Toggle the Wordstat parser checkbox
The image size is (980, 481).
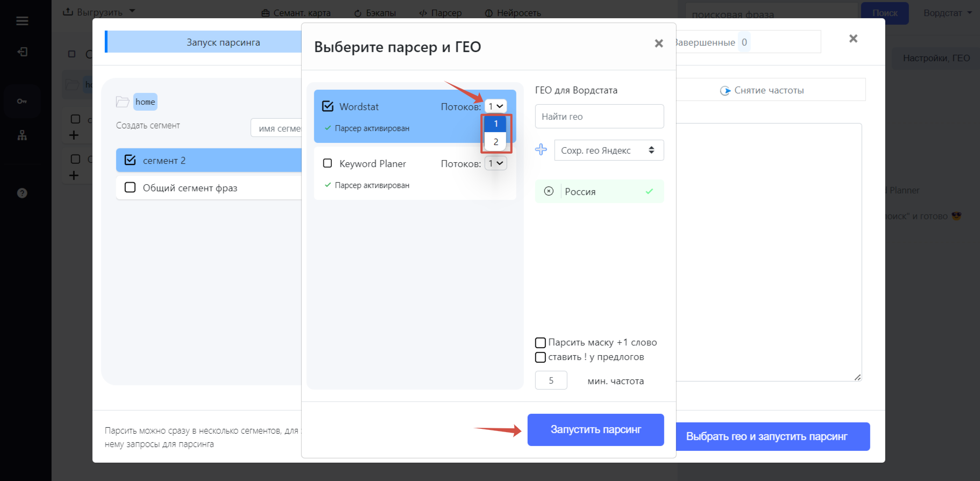(328, 106)
